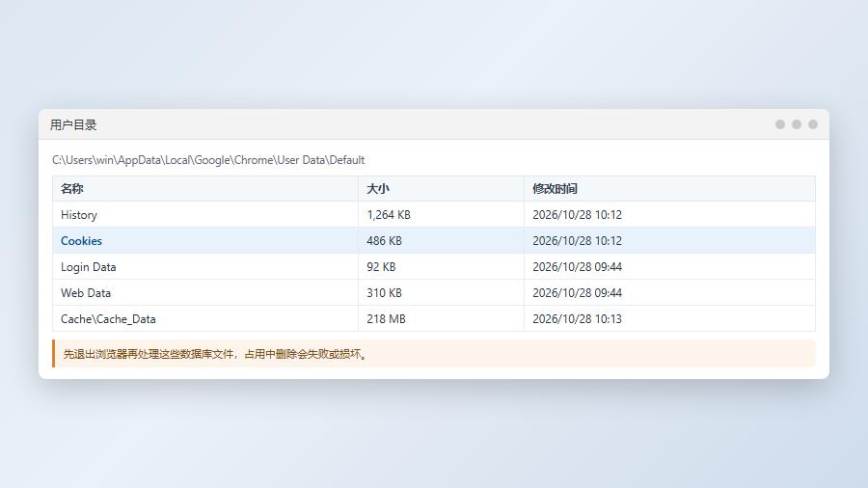Click the Login Data file name
Screen dimensions: 868x488
point(89,267)
